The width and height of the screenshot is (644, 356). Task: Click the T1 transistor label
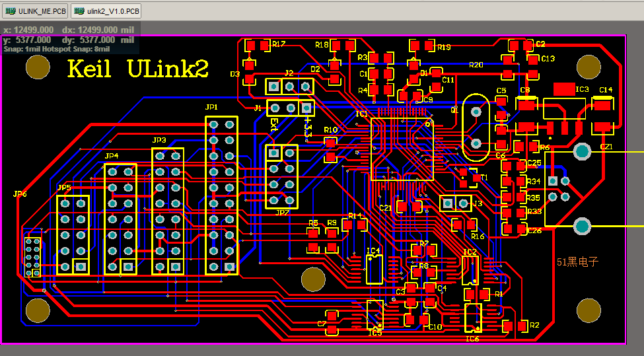[x=484, y=178]
